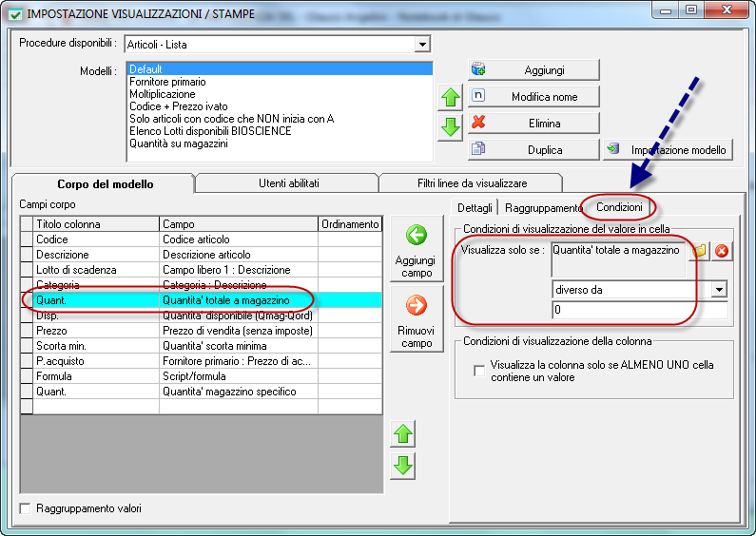The width and height of the screenshot is (756, 536).
Task: Open the 'diverso da' operator dropdown
Action: 719,289
